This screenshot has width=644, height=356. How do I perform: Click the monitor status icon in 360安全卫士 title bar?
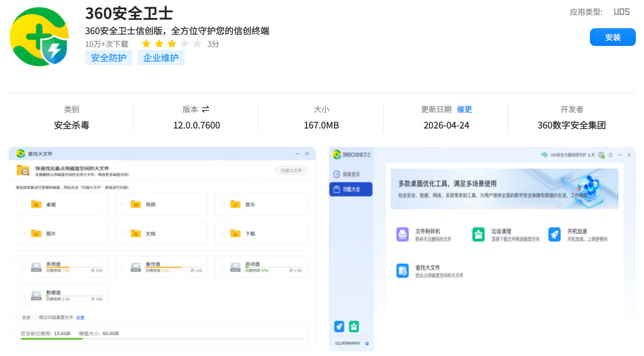[601, 155]
